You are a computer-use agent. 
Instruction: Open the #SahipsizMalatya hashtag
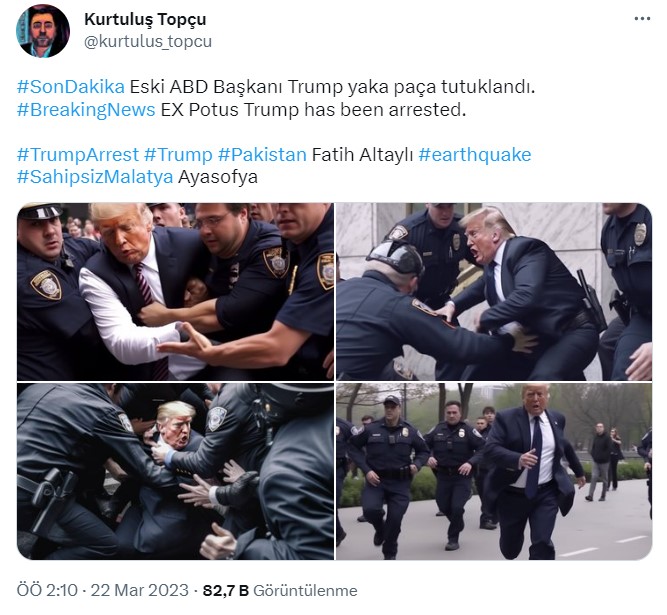(x=95, y=177)
